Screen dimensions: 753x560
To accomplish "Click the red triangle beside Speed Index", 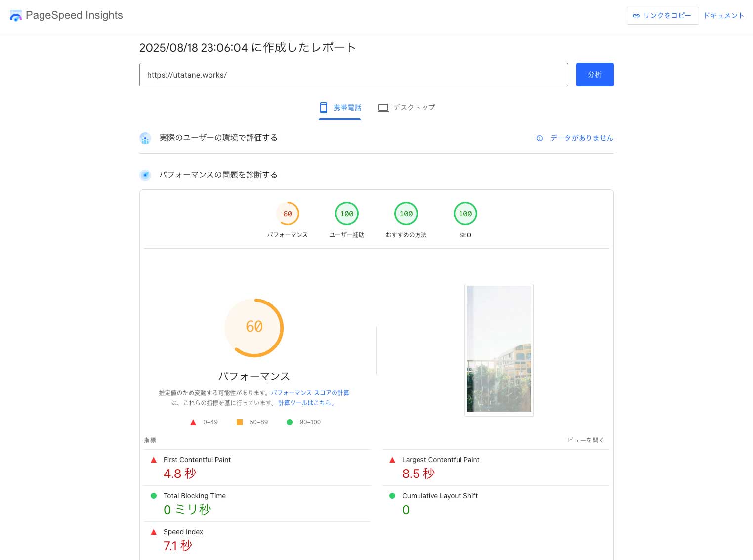I will 154,532.
